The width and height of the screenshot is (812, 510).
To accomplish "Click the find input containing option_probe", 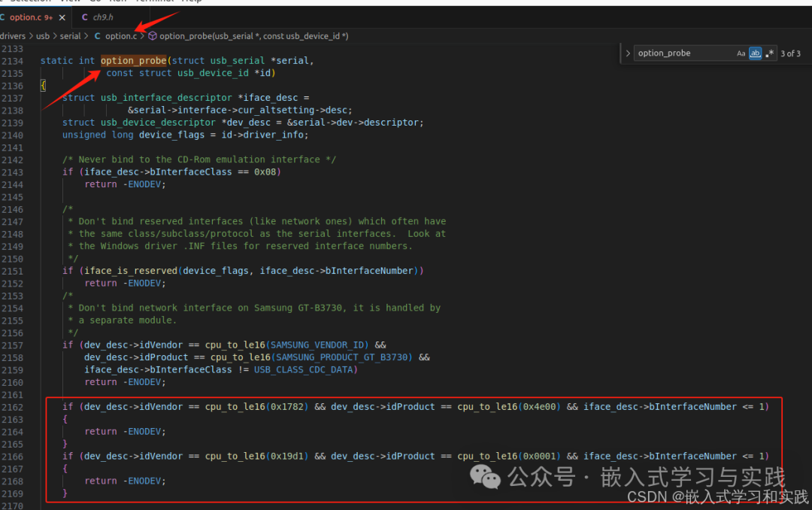I will (x=683, y=53).
